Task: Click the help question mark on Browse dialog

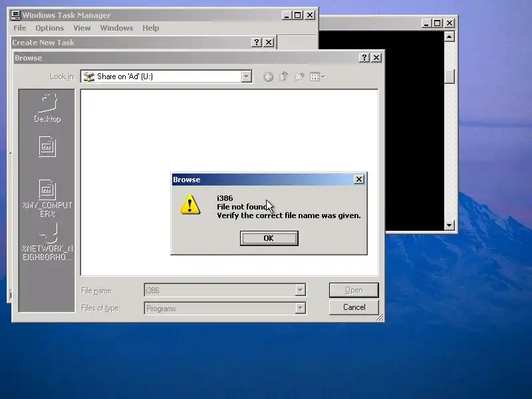Action: (364, 58)
